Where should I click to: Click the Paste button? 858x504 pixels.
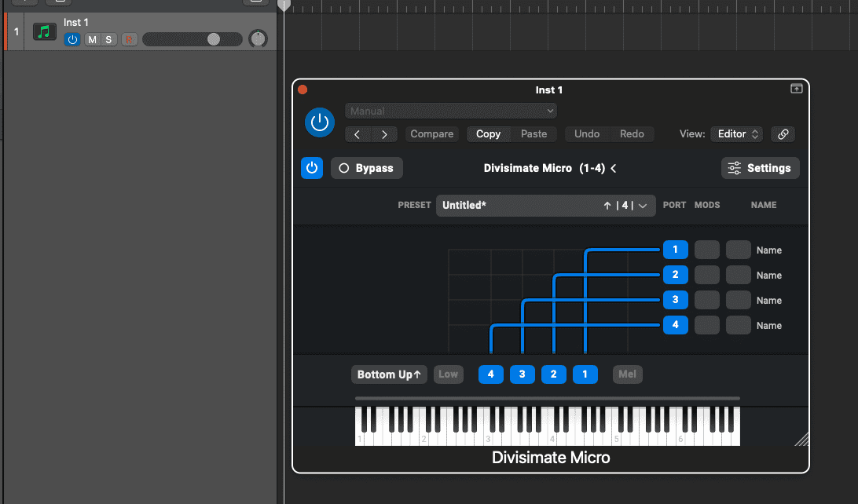click(x=533, y=134)
